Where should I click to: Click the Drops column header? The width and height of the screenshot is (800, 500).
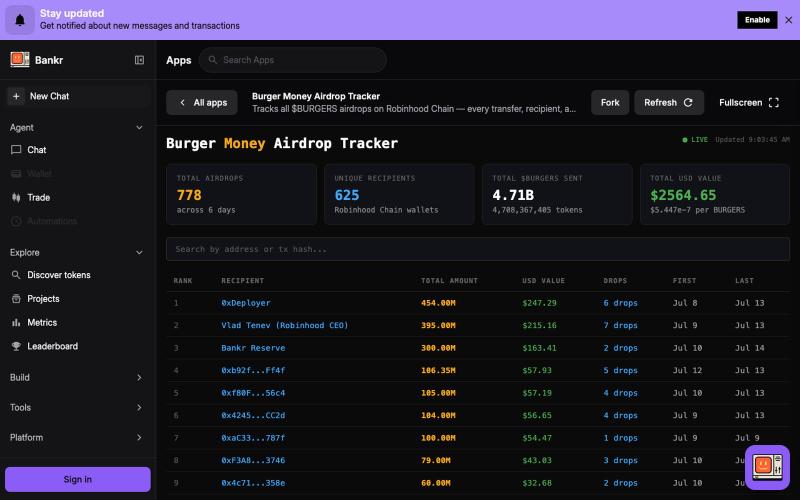click(x=615, y=281)
